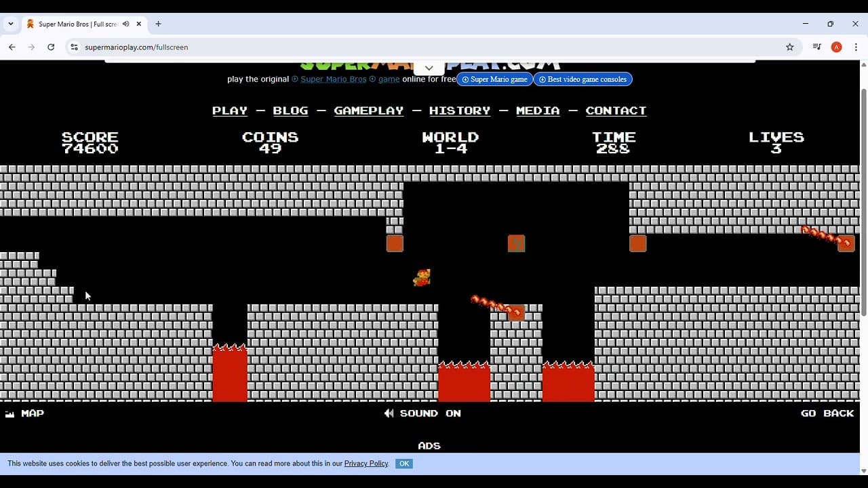868x488 pixels.
Task: Click the supermarioplay.com address bar
Action: coord(427,47)
